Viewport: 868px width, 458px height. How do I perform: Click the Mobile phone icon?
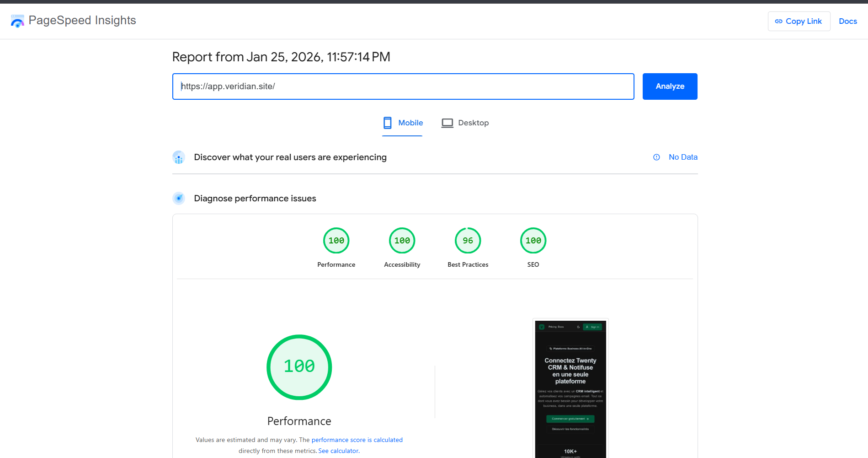pyautogui.click(x=387, y=123)
